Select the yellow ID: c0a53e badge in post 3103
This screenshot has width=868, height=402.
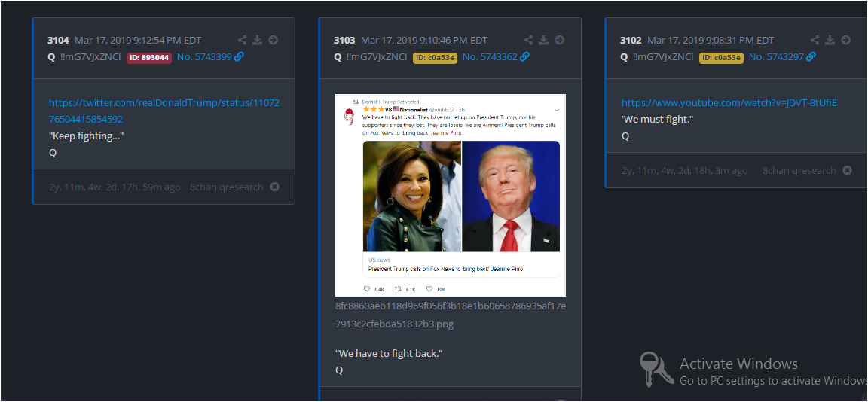point(435,57)
